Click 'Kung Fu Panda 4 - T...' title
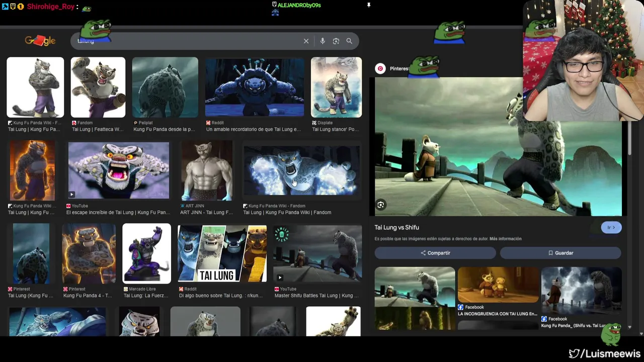644x362 pixels. pos(88,296)
